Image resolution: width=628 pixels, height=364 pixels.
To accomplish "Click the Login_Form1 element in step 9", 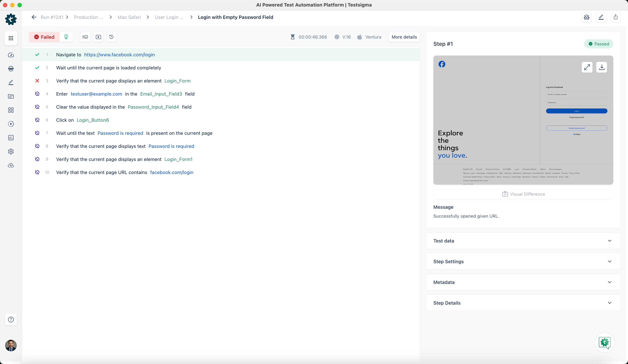I will point(178,159).
